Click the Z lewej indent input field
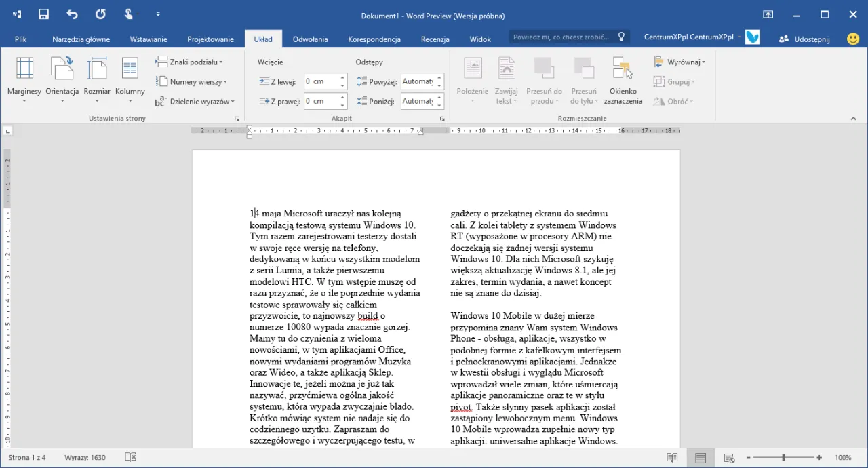The height and width of the screenshot is (468, 868). click(x=320, y=81)
